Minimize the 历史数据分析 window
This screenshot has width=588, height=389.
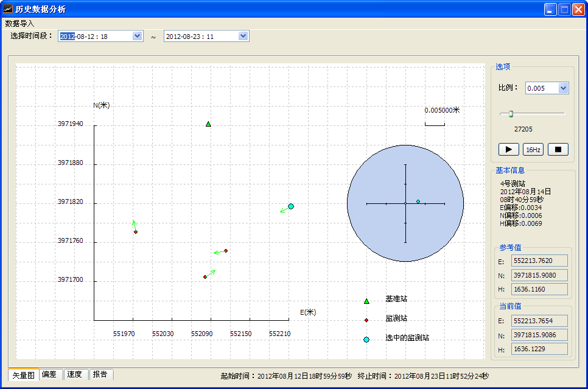550,9
